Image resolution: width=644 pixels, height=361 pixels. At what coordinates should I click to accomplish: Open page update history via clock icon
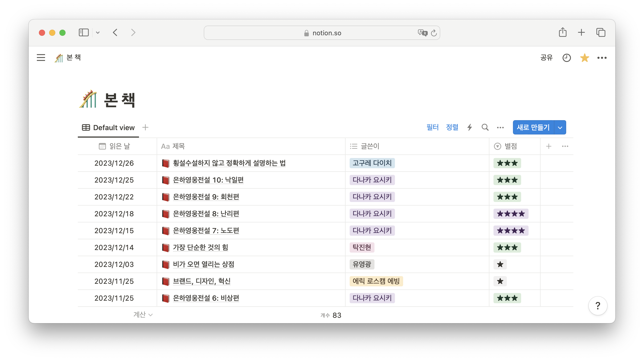tap(567, 58)
